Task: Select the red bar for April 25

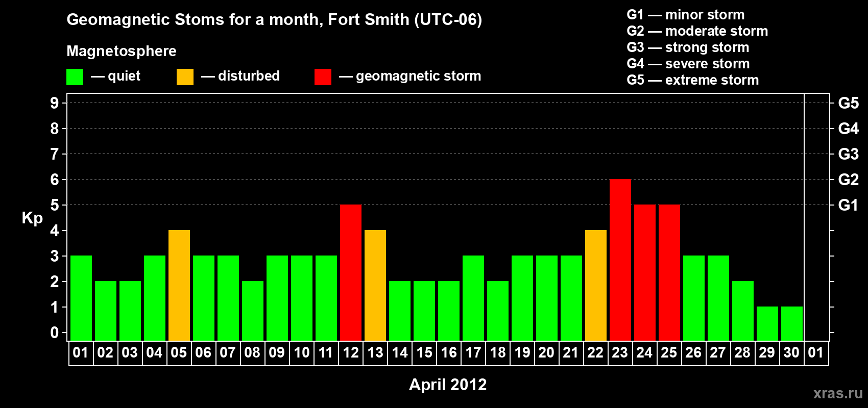Action: tap(669, 272)
